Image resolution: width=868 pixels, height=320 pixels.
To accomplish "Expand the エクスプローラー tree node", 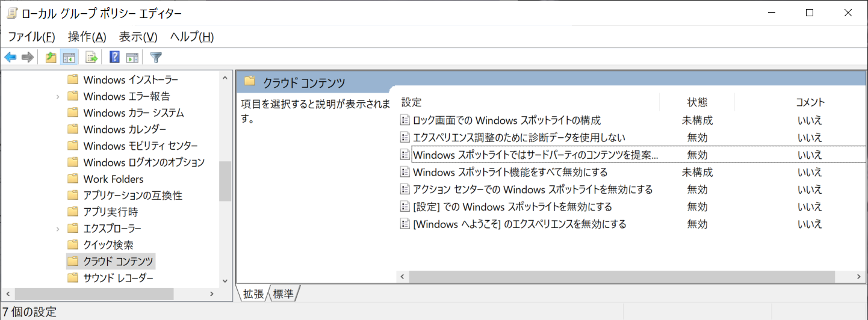I will 58,229.
